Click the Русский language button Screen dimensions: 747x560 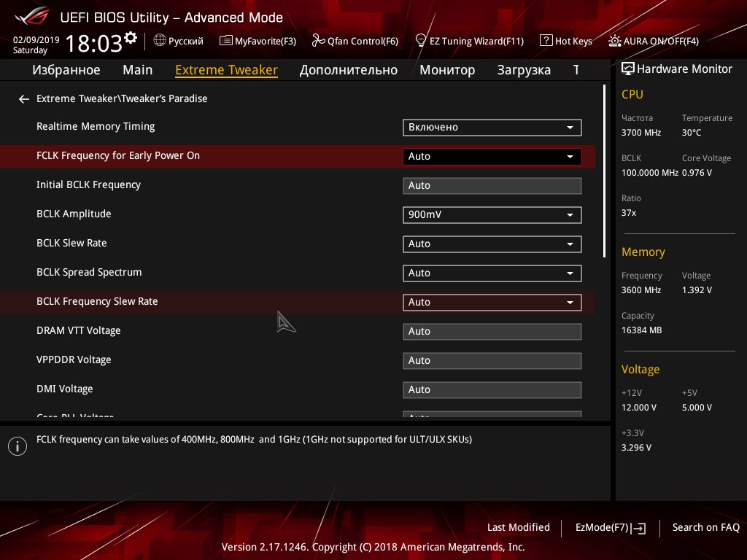pos(179,41)
